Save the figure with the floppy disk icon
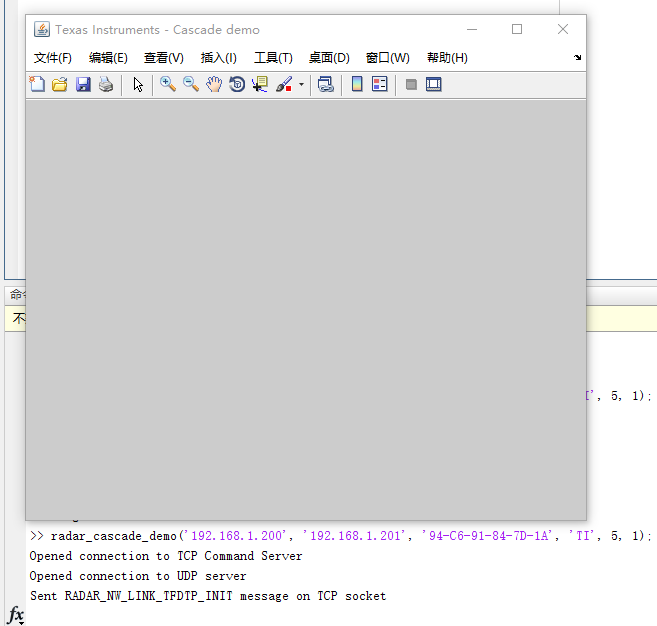The image size is (657, 626). pyautogui.click(x=83, y=85)
